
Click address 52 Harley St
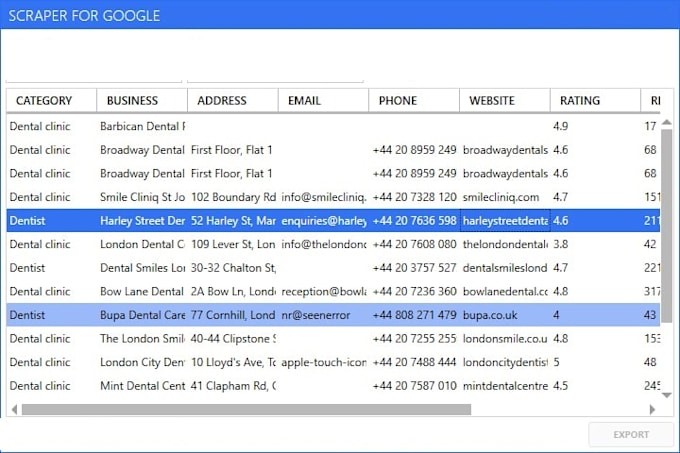[233, 221]
